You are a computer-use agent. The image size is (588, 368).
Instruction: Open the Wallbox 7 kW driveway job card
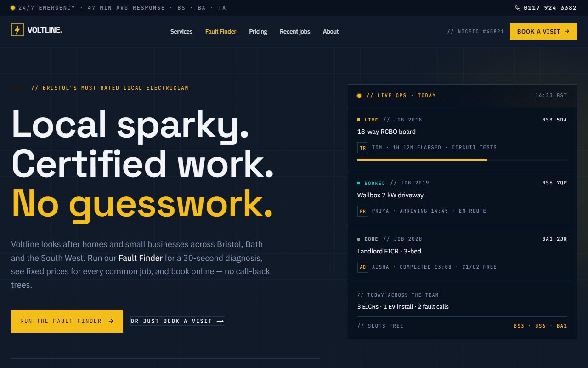462,198
